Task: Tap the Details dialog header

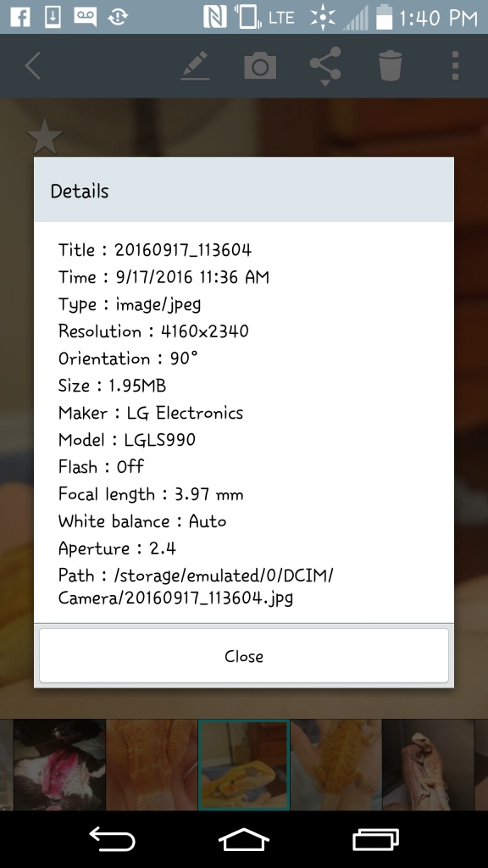Action: coord(244,190)
